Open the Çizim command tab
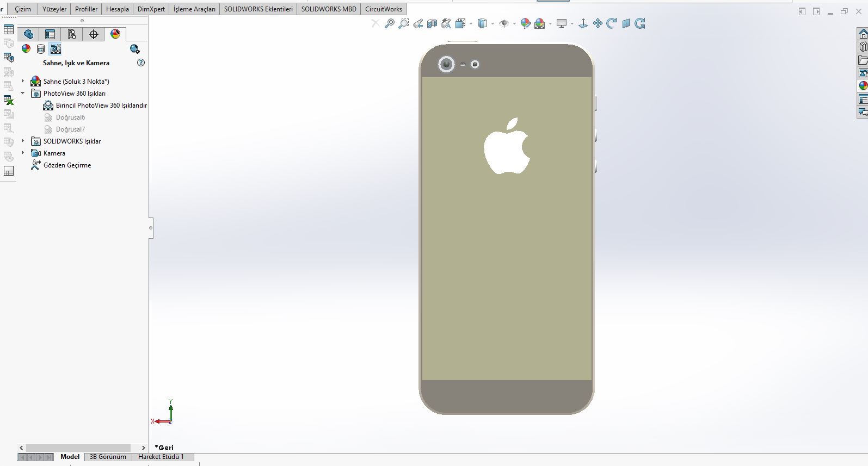The width and height of the screenshot is (868, 466). (x=23, y=9)
